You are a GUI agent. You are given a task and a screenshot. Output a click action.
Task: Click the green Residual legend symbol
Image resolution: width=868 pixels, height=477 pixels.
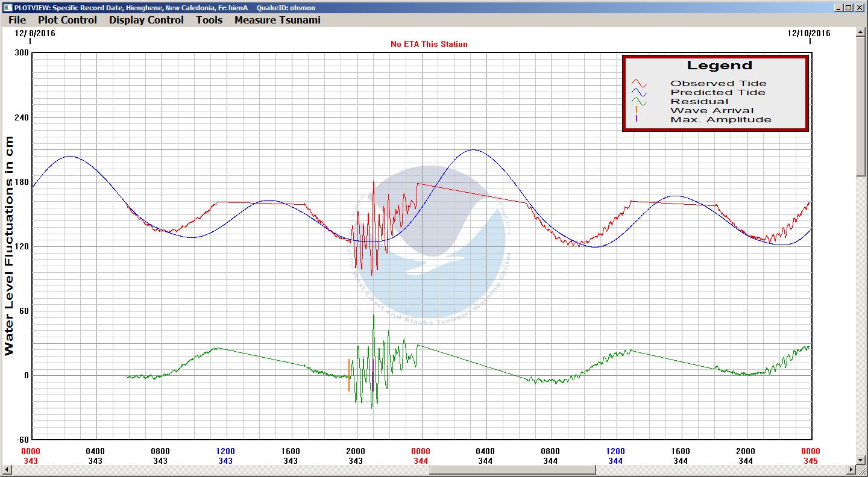click(x=639, y=102)
